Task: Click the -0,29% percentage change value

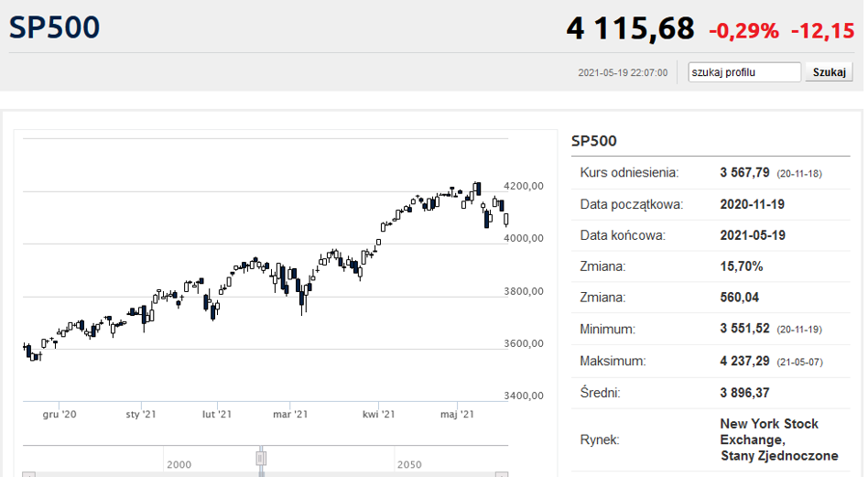Action: pyautogui.click(x=743, y=31)
